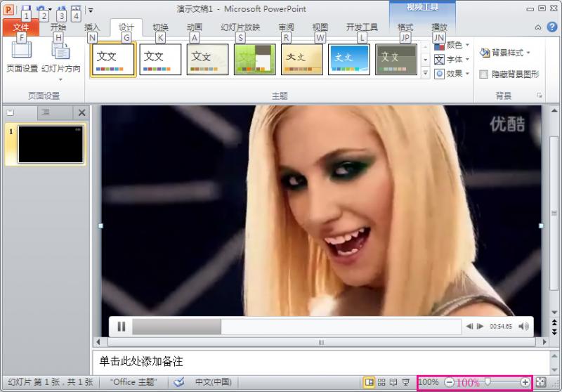Open PowerPoint Help question mark
The width and height of the screenshot is (562, 392).
(552, 27)
